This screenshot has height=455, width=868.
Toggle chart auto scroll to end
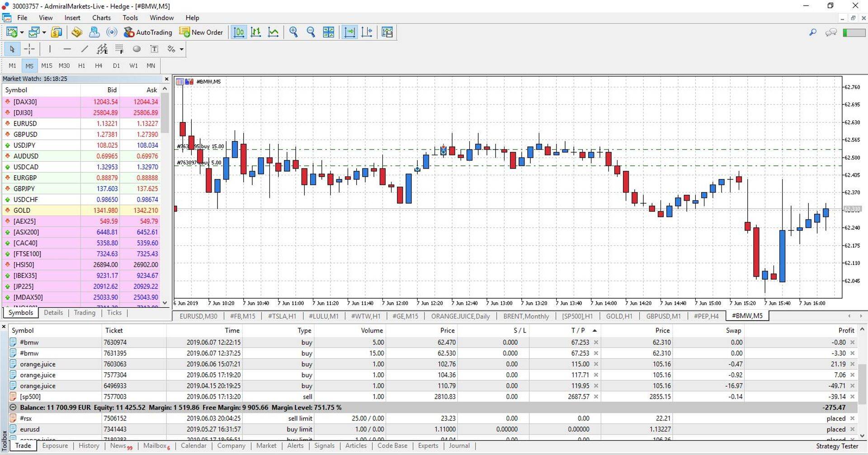349,32
